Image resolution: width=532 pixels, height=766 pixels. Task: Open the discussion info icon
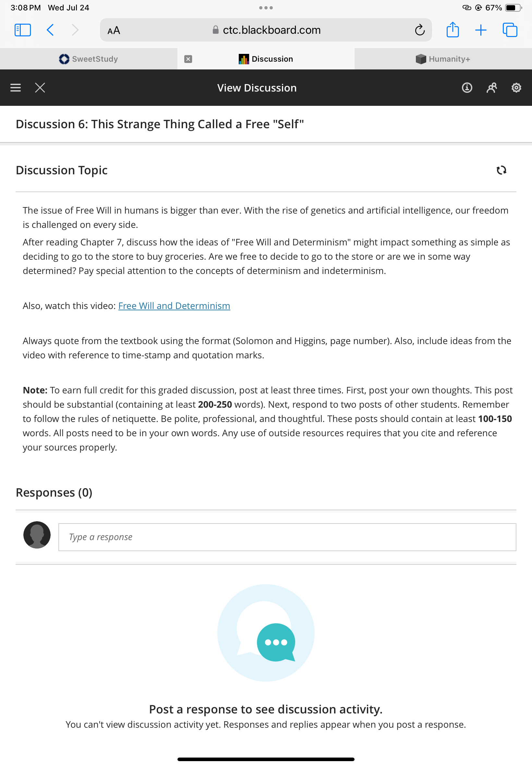click(x=467, y=88)
